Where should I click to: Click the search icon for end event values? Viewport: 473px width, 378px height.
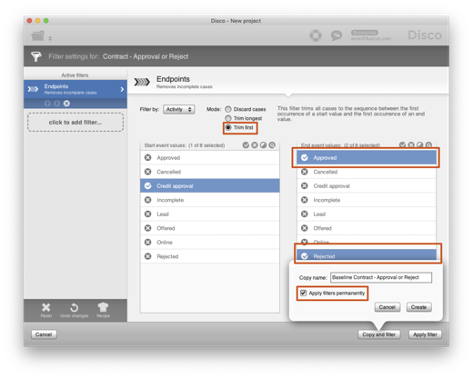click(429, 145)
